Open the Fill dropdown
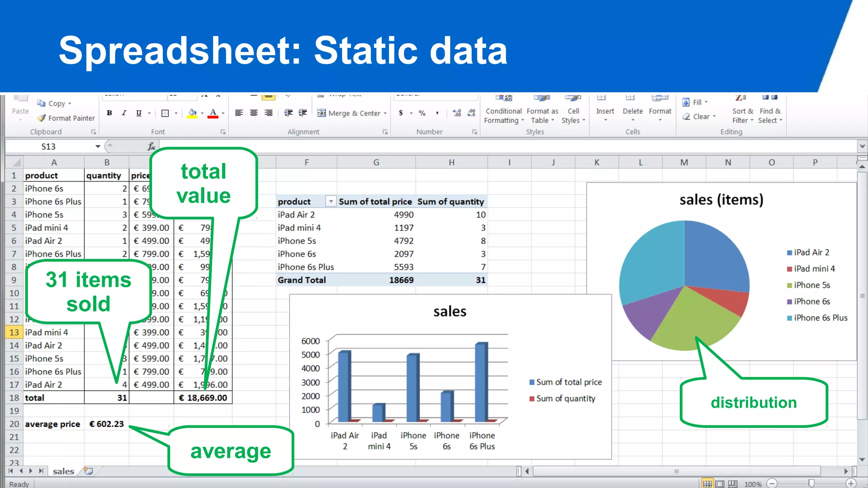 pyautogui.click(x=695, y=102)
